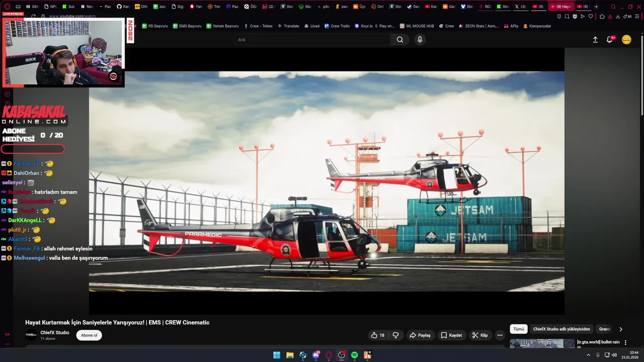Open a new browser tab
Viewport: 644px width, 362px height.
(596, 7)
